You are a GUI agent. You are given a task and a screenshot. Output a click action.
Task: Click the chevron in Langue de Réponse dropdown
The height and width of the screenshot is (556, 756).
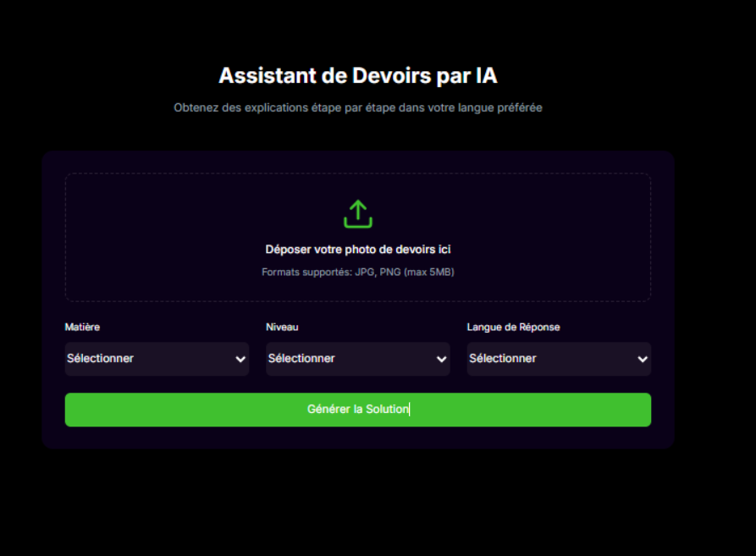pos(642,360)
